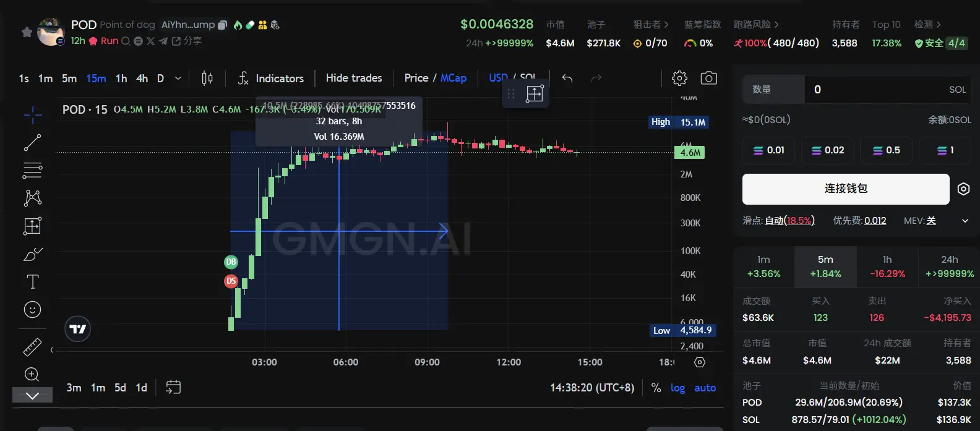Screen dimensions: 980x431
Task: Select the ruler measure tool
Action: point(32,347)
